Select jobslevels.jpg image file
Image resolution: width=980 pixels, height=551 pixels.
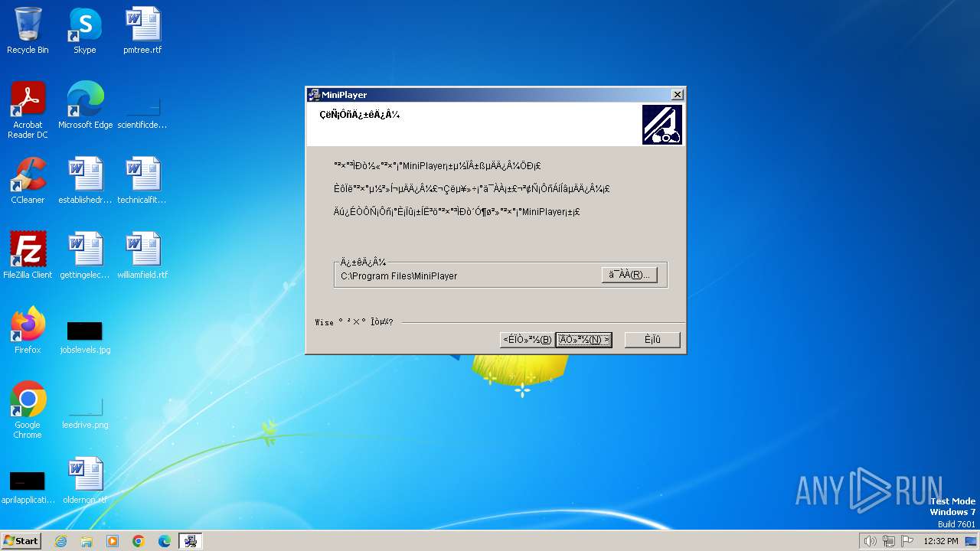point(85,337)
